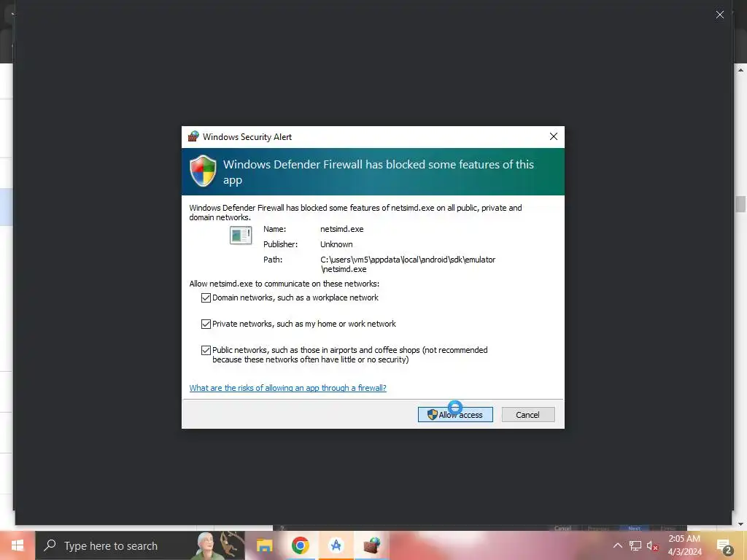This screenshot has width=747, height=560.
Task: Open network status tray icon
Action: [x=635, y=545]
